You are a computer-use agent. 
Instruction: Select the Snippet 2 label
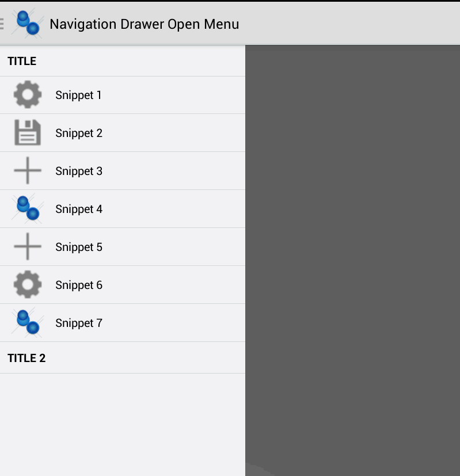[x=79, y=134]
